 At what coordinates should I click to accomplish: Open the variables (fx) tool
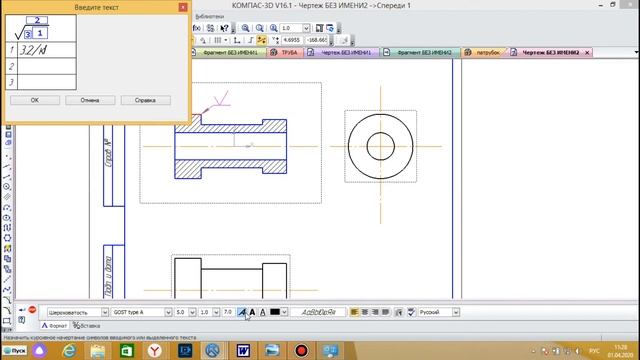click(x=197, y=28)
